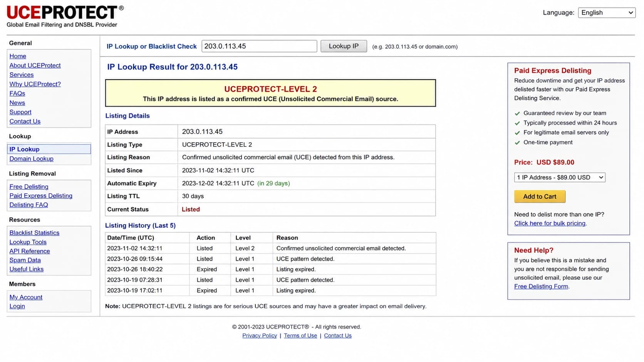Click the IP lookup input field
Viewport: 644px width, 362px height.
click(x=259, y=46)
